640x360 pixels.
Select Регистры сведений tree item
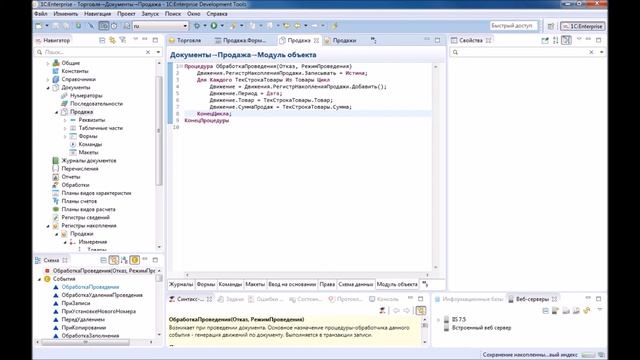tap(85, 218)
